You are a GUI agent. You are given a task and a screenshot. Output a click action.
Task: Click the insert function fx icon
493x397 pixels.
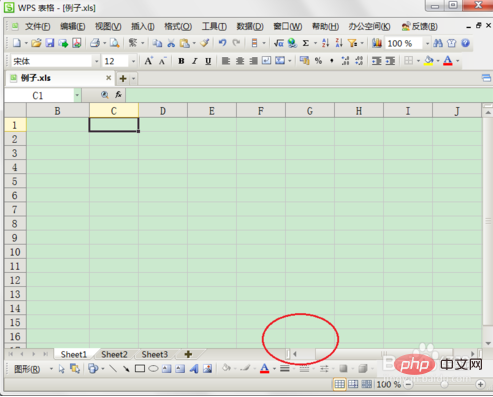point(118,95)
